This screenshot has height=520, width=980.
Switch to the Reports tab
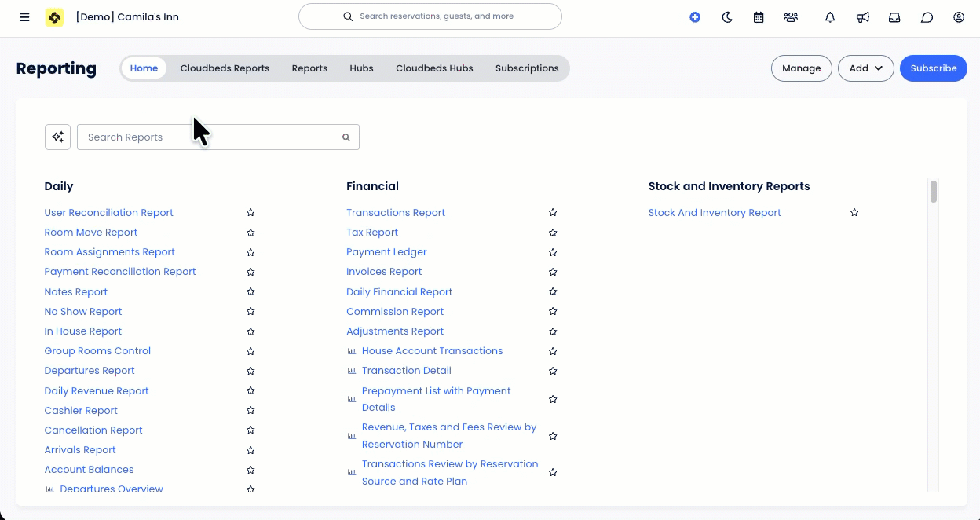(x=309, y=68)
